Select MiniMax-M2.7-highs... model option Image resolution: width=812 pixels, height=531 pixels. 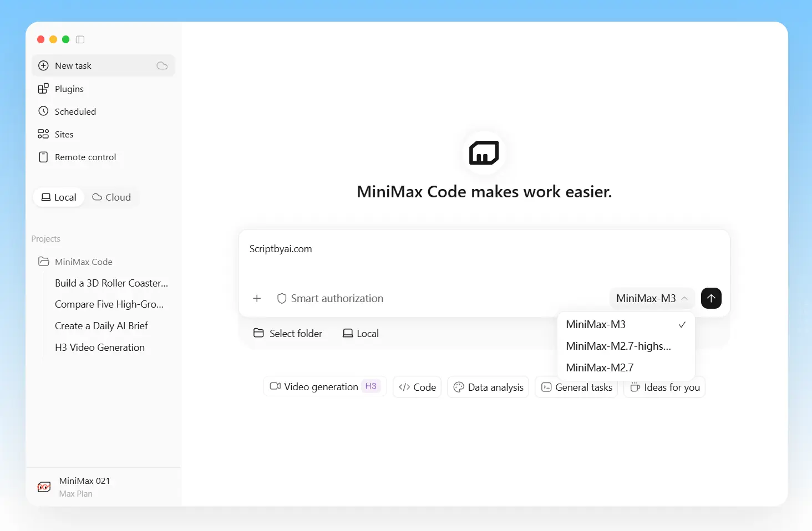(x=626, y=346)
